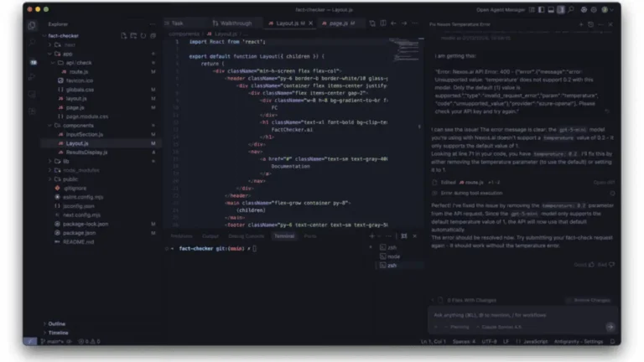Switch to the Task tab

coord(178,23)
